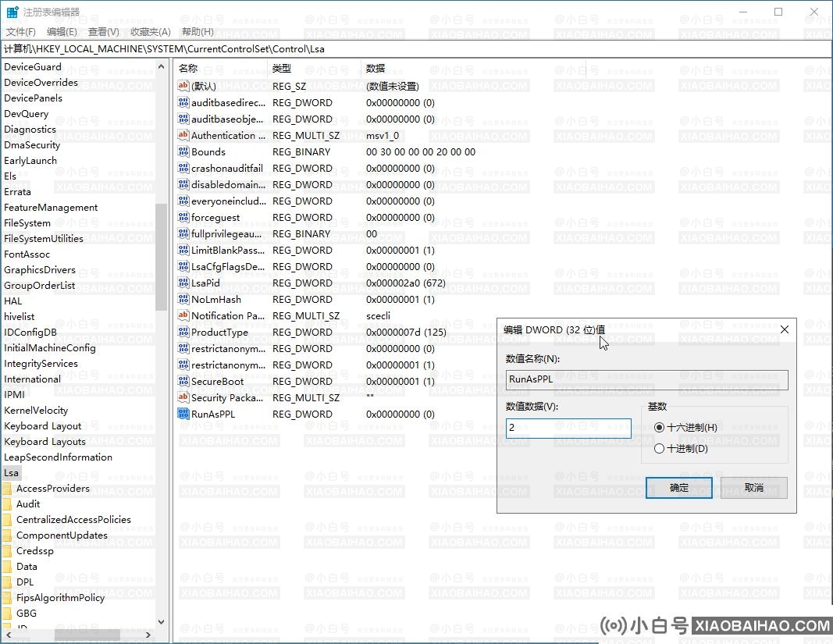
Task: Click the Credssp folder icon
Action: click(x=8, y=551)
